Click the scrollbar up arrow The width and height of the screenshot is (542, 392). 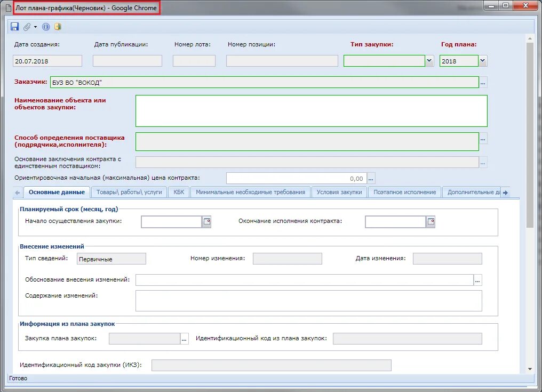pos(530,38)
